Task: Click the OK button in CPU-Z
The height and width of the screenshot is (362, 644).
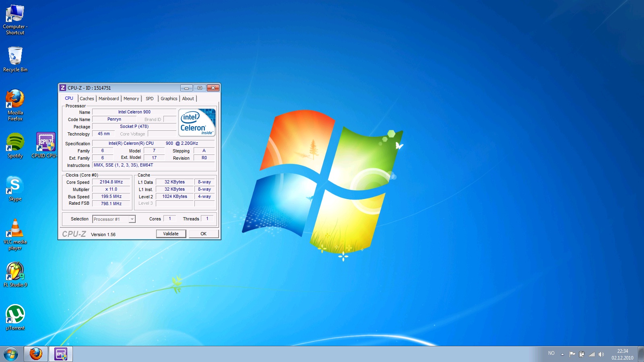Action: pyautogui.click(x=204, y=234)
